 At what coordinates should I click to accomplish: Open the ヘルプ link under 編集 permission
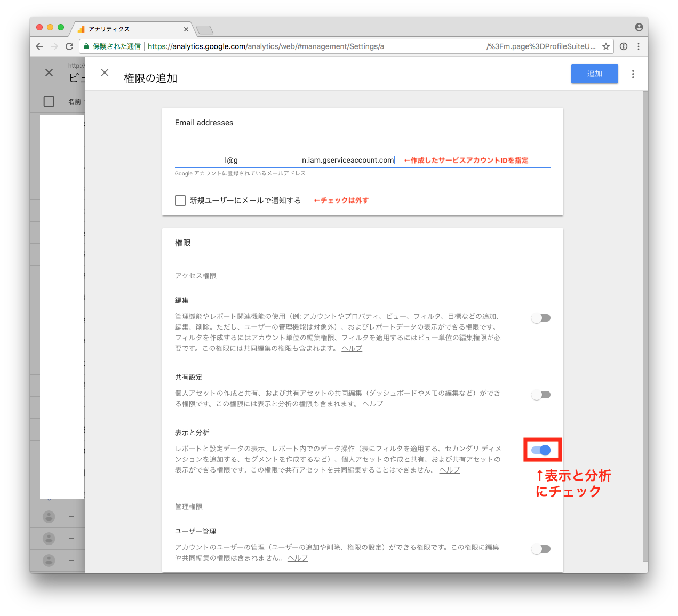coord(352,348)
